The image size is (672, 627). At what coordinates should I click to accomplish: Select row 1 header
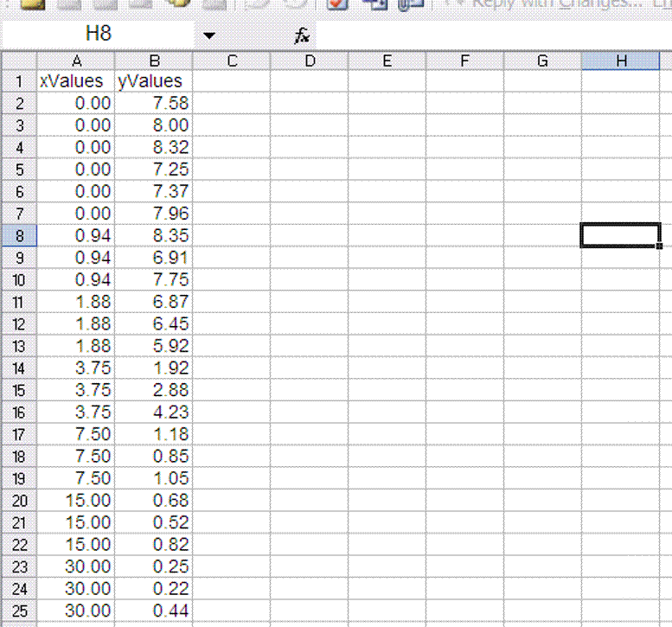coord(19,81)
